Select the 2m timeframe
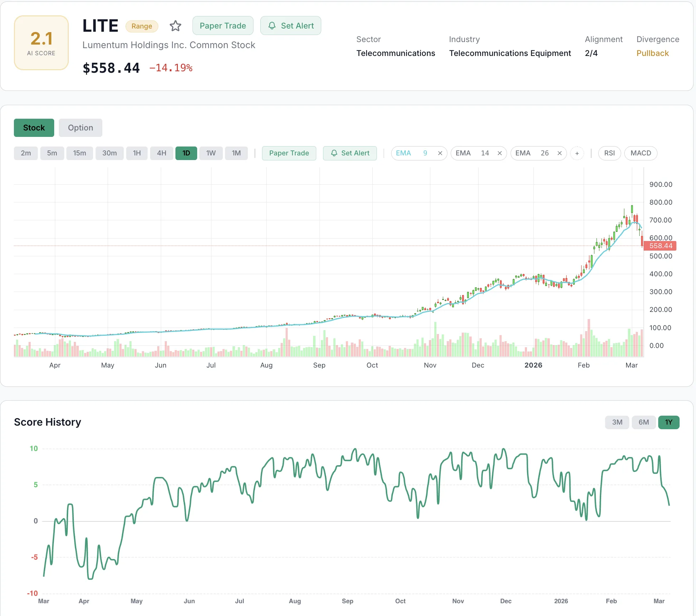The image size is (696, 616). pos(26,153)
